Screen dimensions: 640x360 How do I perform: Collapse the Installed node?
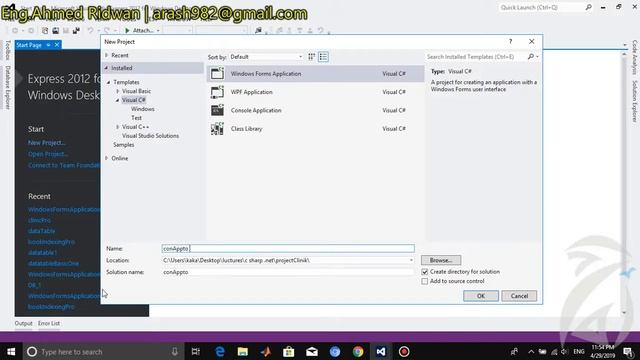pyautogui.click(x=107, y=68)
